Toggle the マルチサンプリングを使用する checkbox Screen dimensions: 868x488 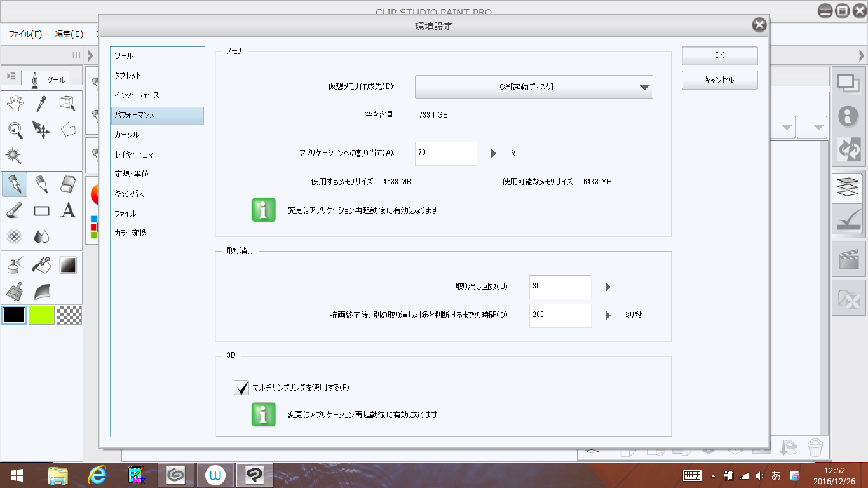pos(241,387)
